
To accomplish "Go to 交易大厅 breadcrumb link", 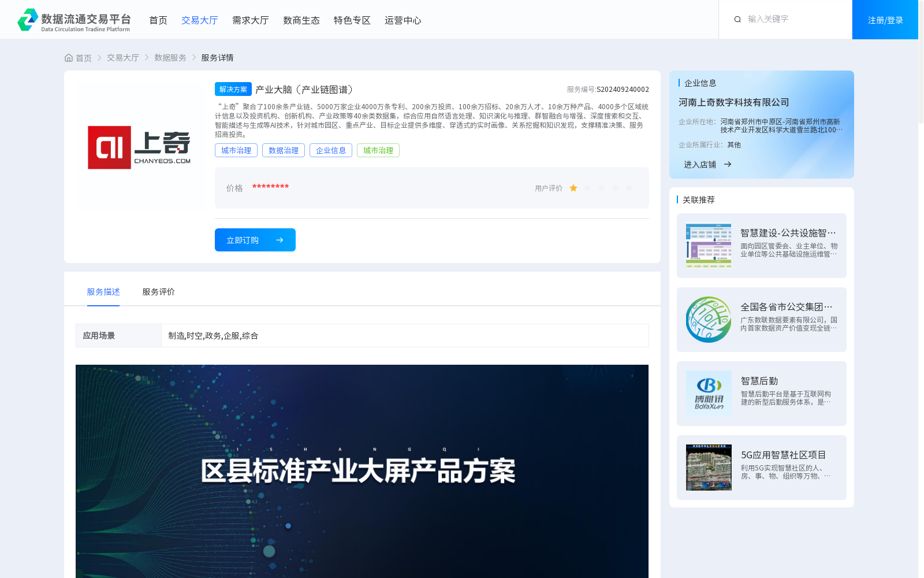I will [x=123, y=58].
